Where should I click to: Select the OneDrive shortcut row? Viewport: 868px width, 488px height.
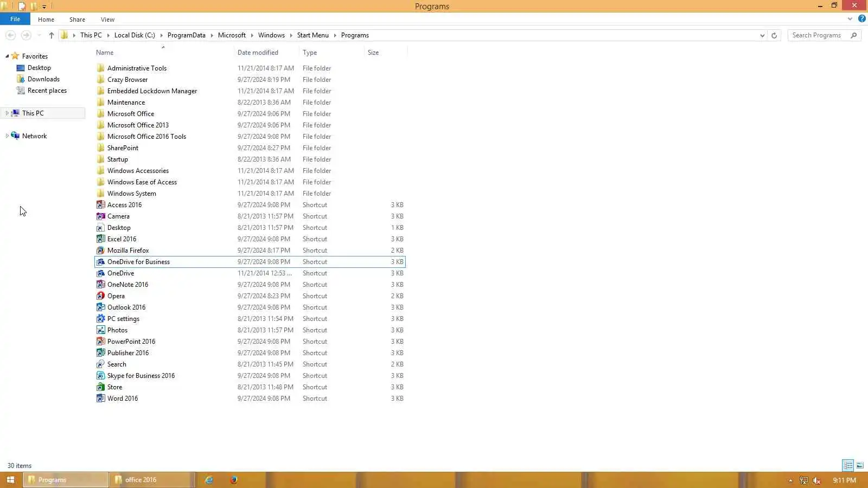[250, 273]
